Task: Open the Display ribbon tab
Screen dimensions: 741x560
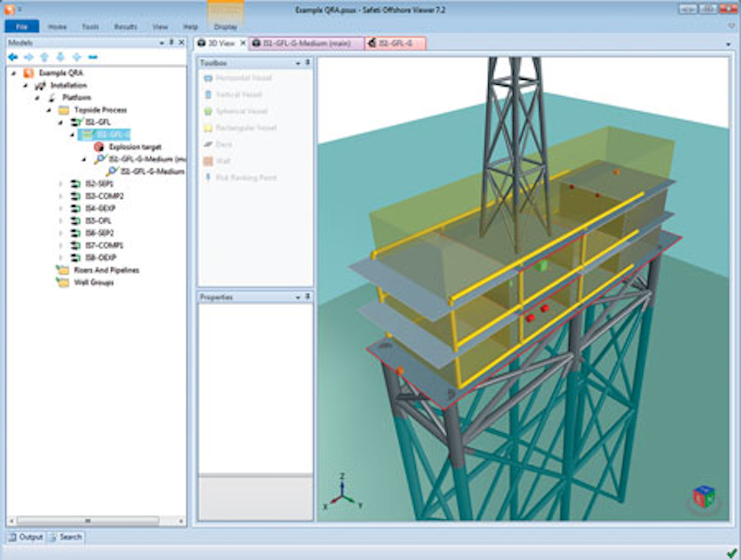Action: (225, 27)
